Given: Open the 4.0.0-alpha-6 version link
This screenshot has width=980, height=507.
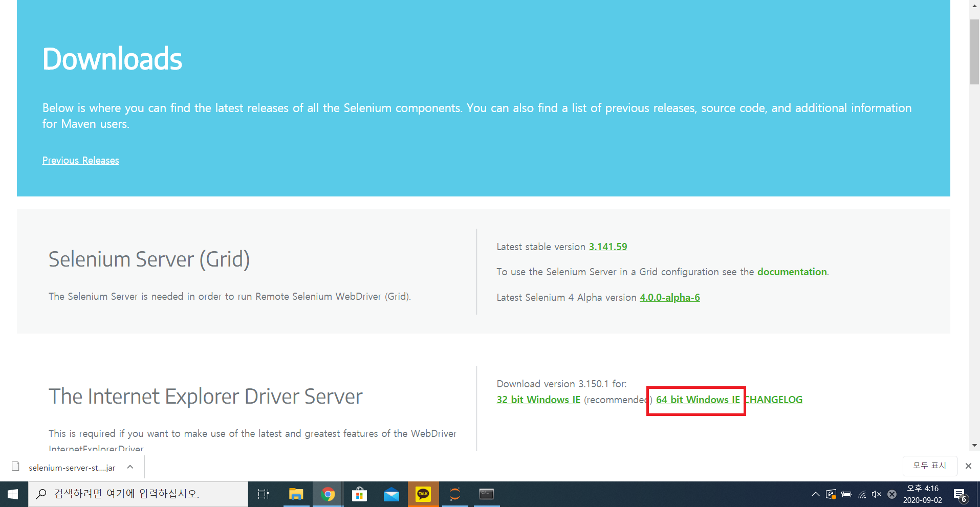Looking at the screenshot, I should (670, 297).
